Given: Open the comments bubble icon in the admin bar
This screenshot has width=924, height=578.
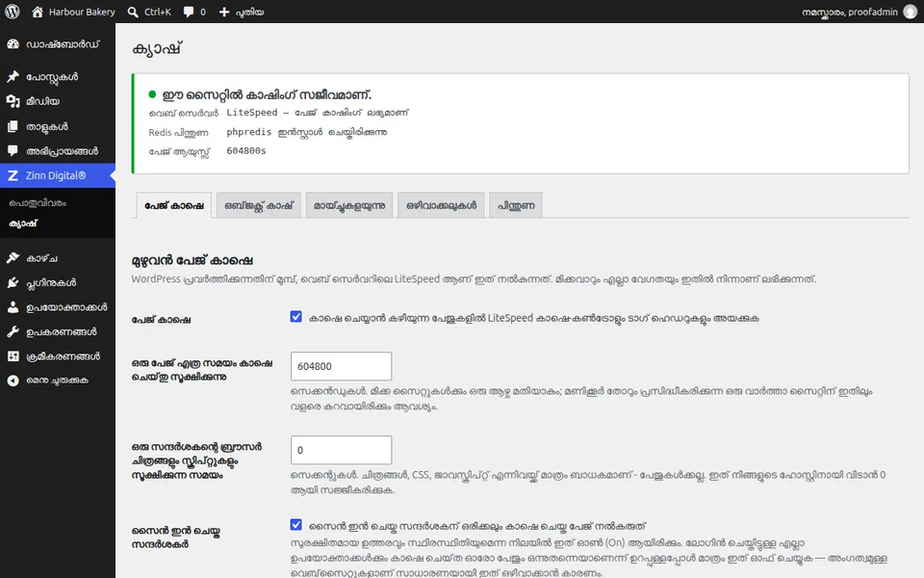Looking at the screenshot, I should tap(188, 12).
